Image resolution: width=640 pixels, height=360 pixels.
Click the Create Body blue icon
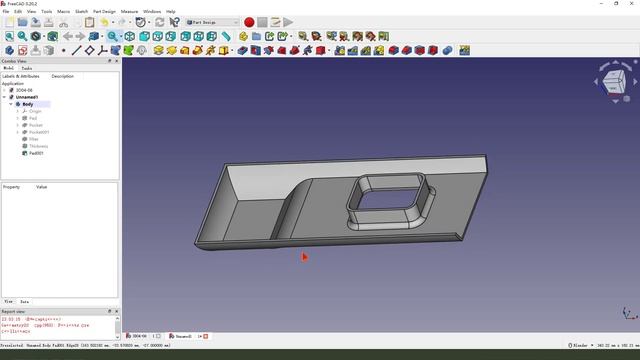(x=9, y=50)
